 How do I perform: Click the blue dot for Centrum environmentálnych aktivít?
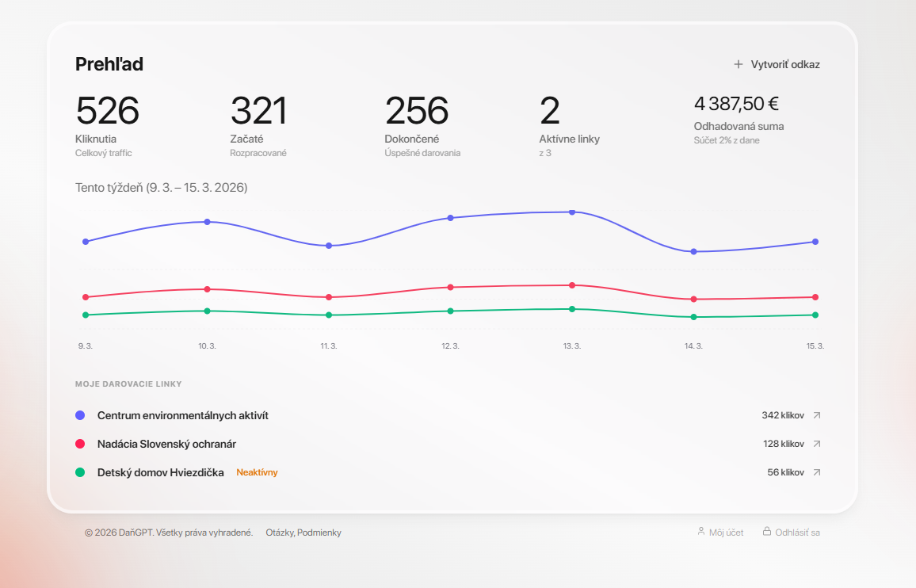80,415
